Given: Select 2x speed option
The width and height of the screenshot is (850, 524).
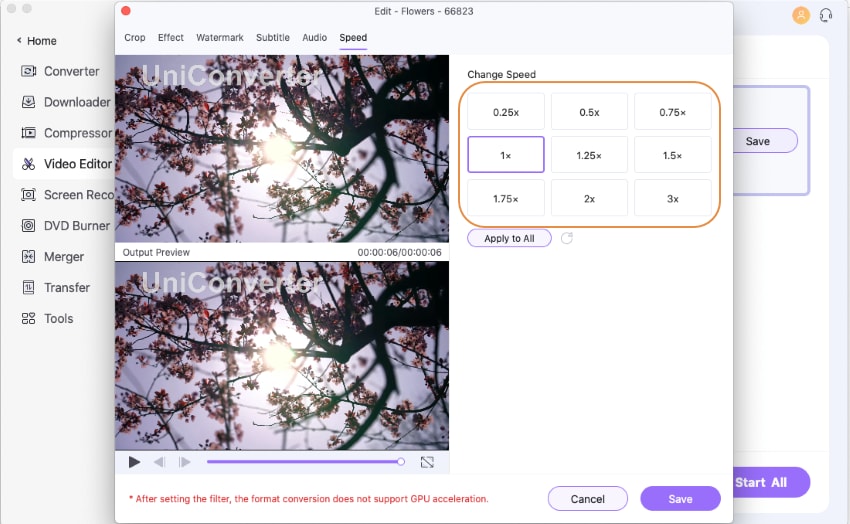Looking at the screenshot, I should [x=589, y=198].
